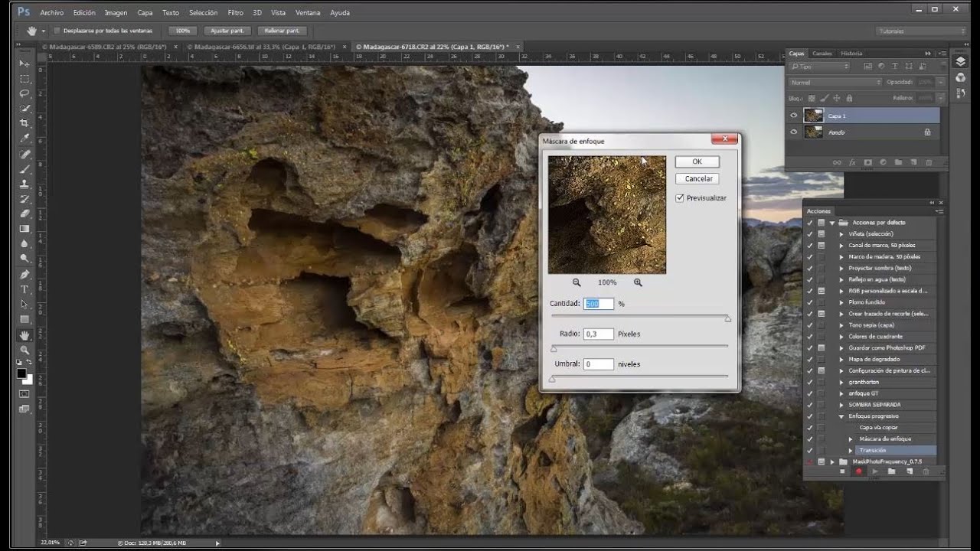Screen dimensions: 980x551
Task: Click OK in Máscara de enfoque dialog
Action: (697, 161)
